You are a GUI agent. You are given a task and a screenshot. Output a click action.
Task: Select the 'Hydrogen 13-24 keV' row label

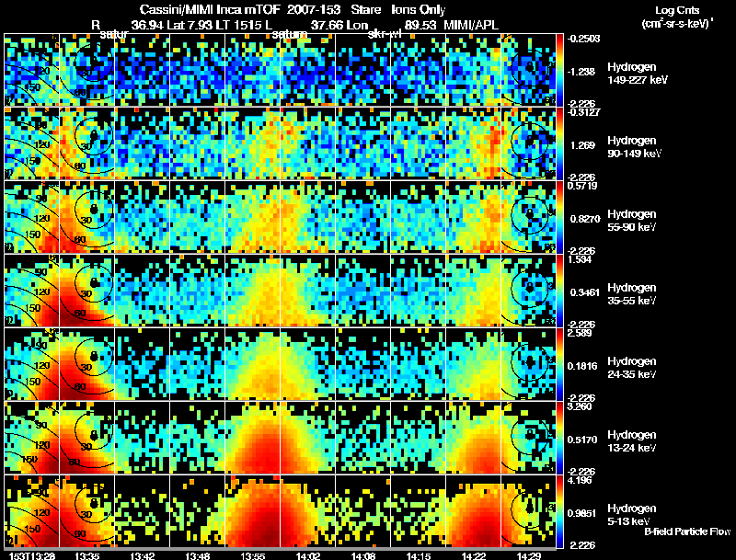tap(632, 441)
